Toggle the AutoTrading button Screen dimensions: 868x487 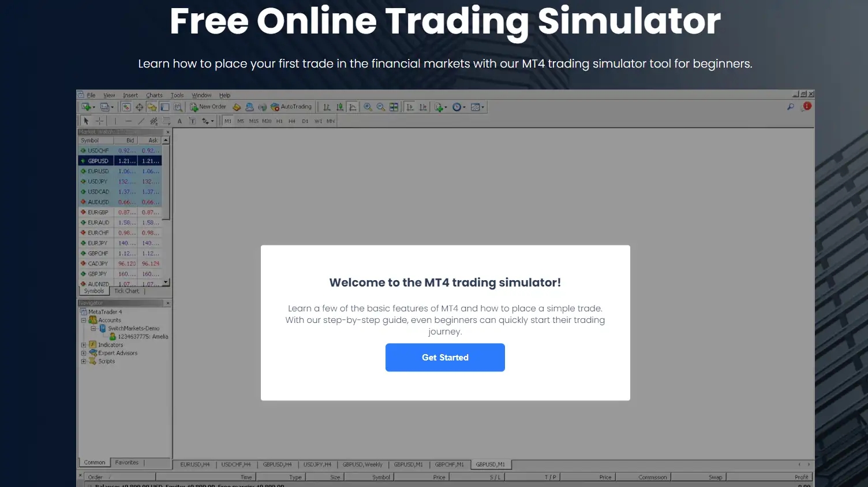tap(291, 107)
